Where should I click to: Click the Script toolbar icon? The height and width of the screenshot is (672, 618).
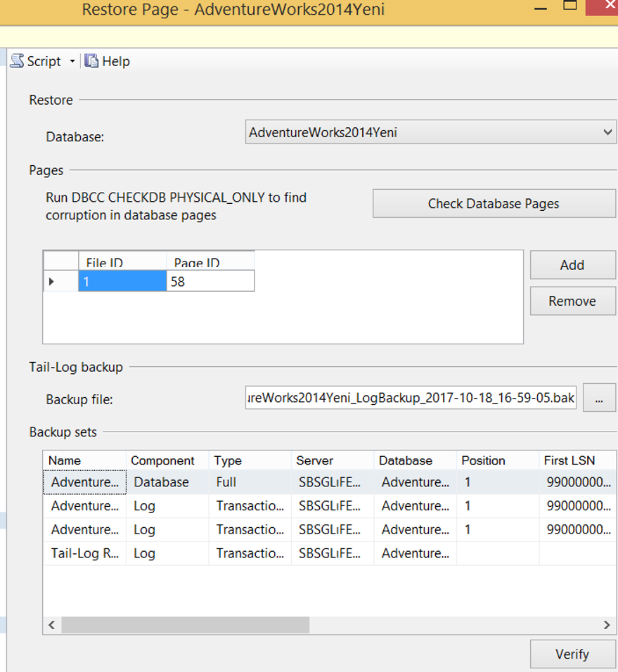click(x=18, y=61)
